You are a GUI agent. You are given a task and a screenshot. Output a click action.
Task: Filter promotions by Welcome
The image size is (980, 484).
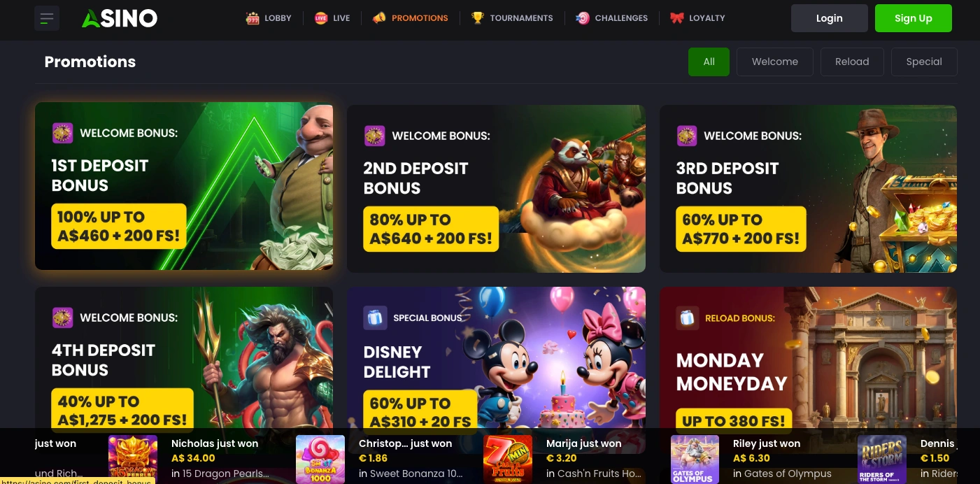point(775,62)
